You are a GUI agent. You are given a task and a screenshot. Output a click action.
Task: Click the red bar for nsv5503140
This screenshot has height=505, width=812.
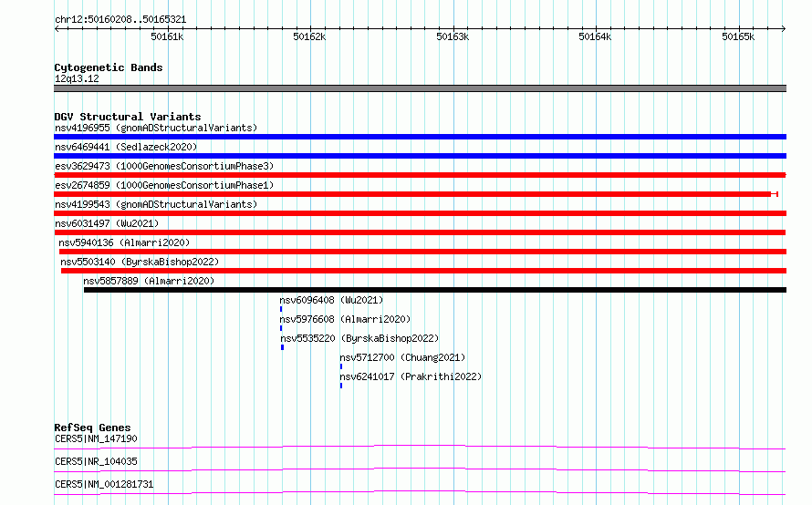[424, 271]
